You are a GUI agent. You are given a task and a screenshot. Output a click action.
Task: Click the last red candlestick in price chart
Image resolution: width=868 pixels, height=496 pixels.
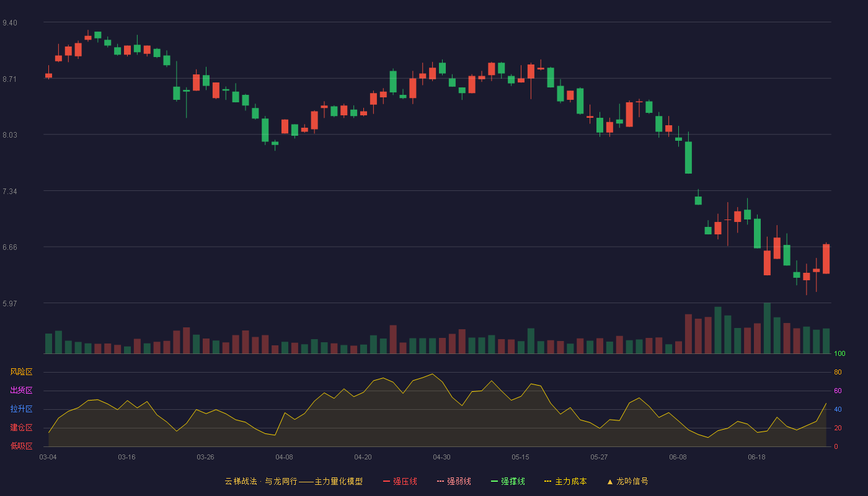826,259
